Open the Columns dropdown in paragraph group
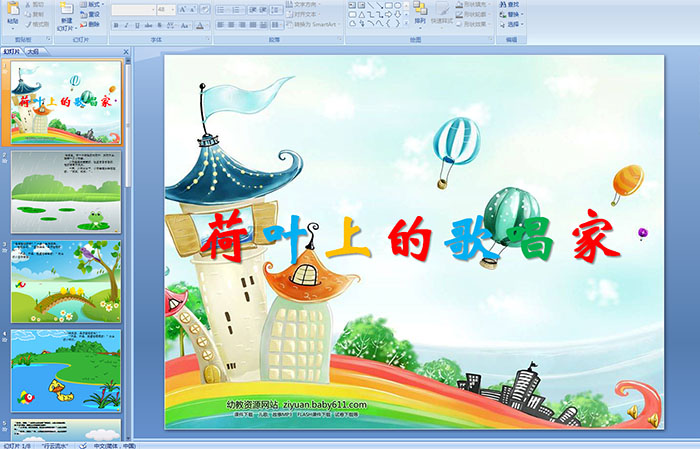The height and width of the screenshot is (449, 700). (x=276, y=25)
